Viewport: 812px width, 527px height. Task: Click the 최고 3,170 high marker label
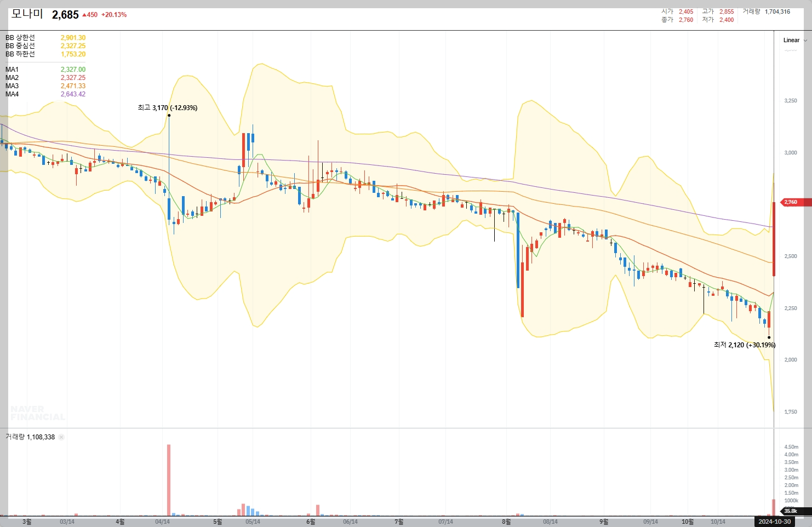click(x=168, y=108)
